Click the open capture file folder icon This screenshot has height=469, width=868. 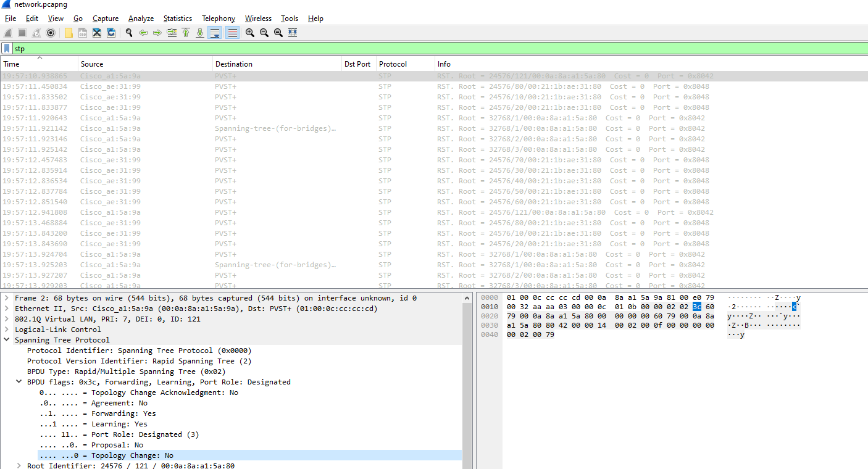(x=69, y=33)
